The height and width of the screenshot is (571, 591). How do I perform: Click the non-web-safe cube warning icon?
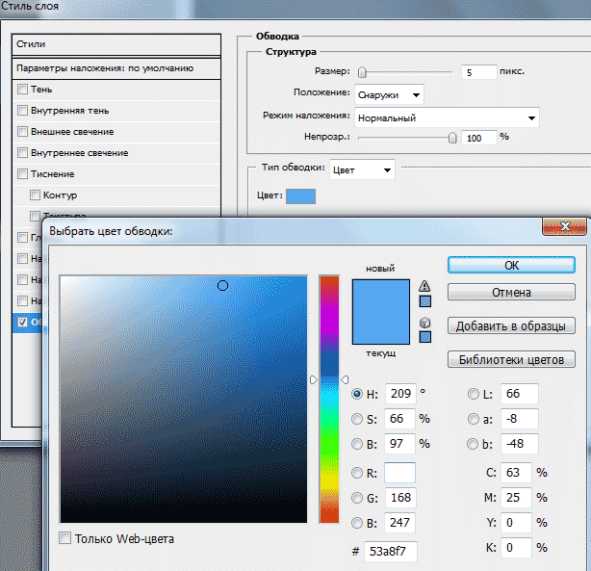[x=425, y=323]
